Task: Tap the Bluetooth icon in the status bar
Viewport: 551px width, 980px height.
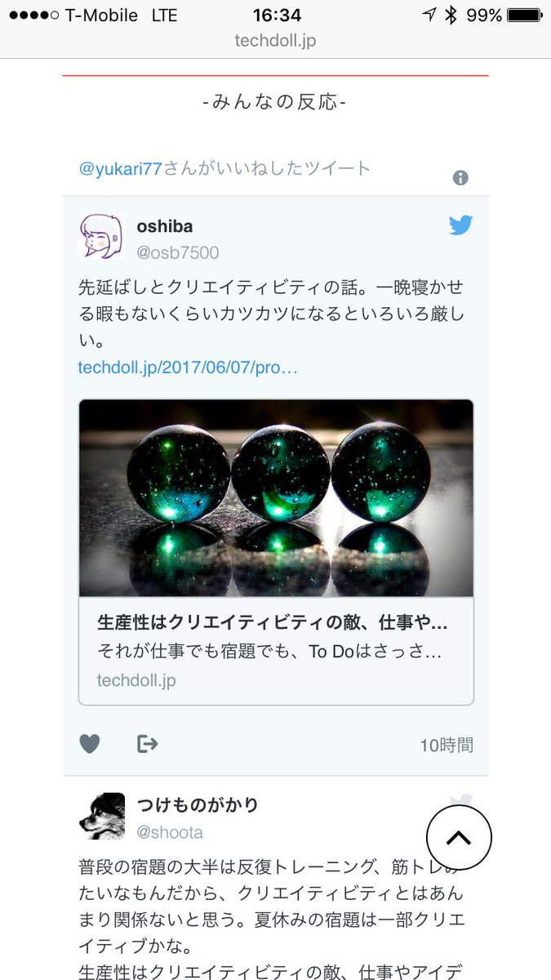Action: pyautogui.click(x=451, y=16)
